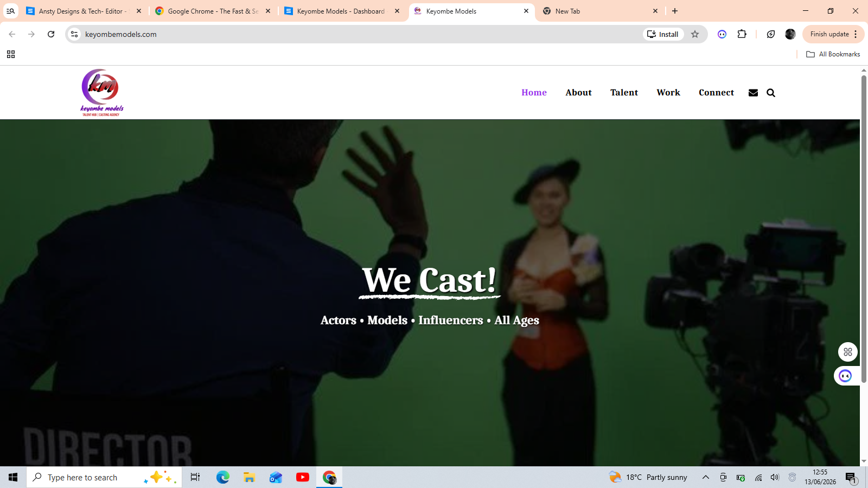
Task: Click the Chrome taskbar icon
Action: [x=329, y=477]
